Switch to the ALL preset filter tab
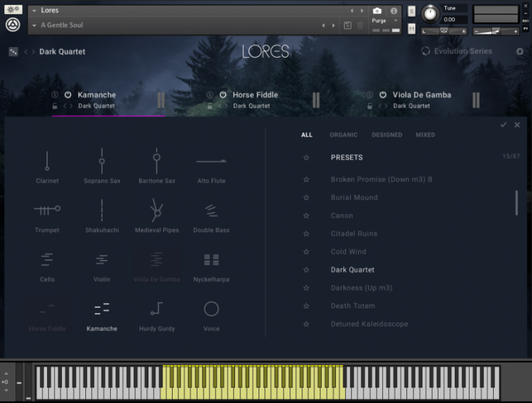532x403 pixels. [307, 135]
